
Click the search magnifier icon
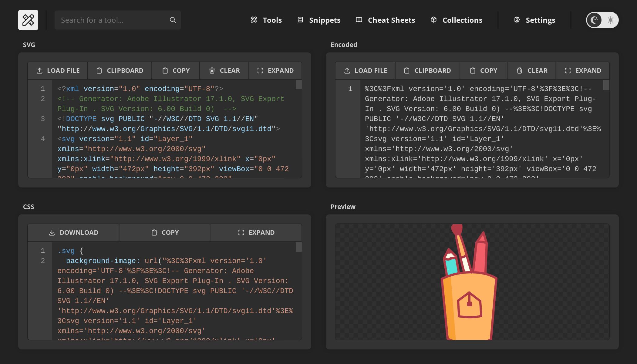click(x=173, y=20)
